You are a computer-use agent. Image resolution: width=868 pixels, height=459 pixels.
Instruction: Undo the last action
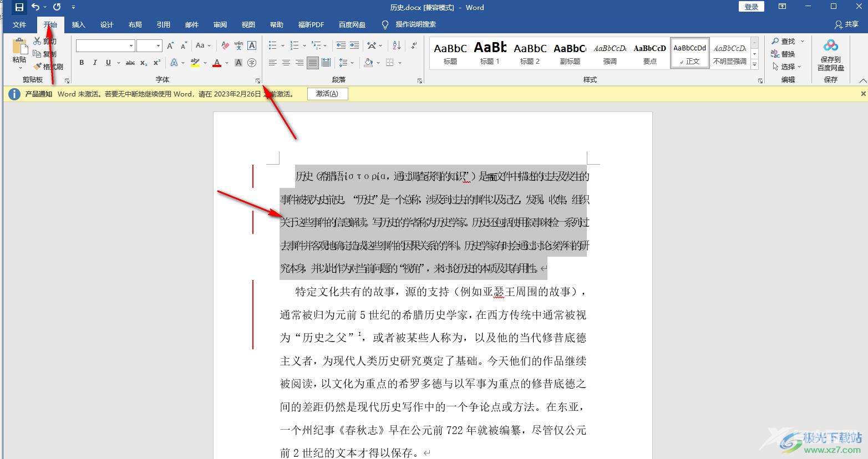point(35,7)
